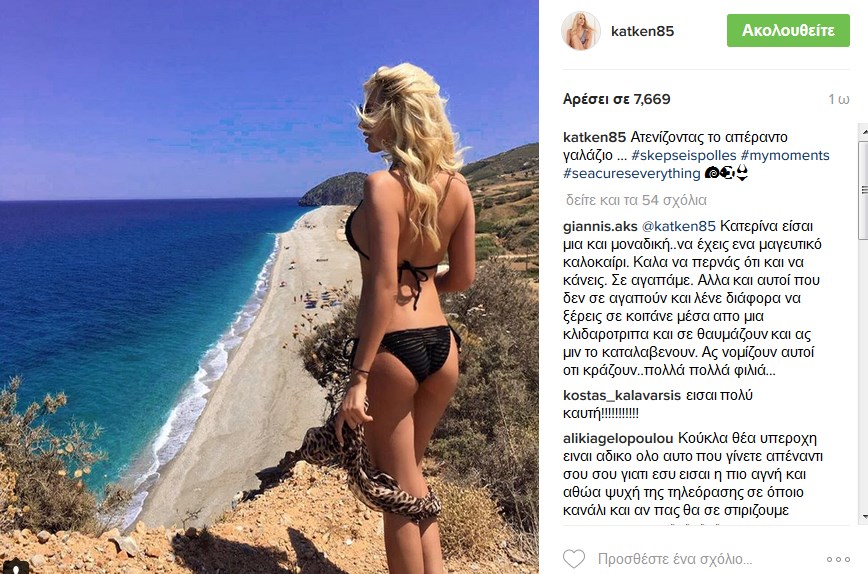The width and height of the screenshot is (868, 574).
Task: Click the scrollbar thumb in comments
Action: click(864, 189)
